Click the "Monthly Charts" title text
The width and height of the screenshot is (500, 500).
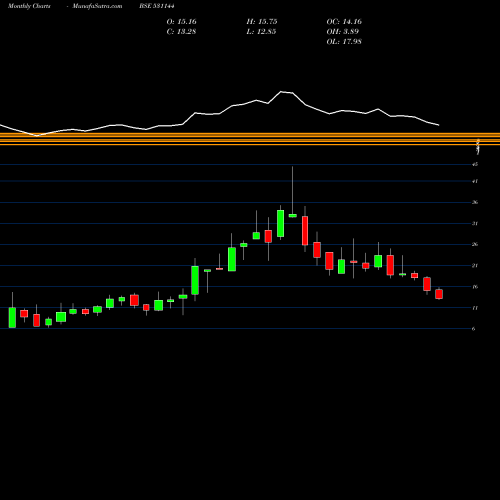(x=29, y=6)
